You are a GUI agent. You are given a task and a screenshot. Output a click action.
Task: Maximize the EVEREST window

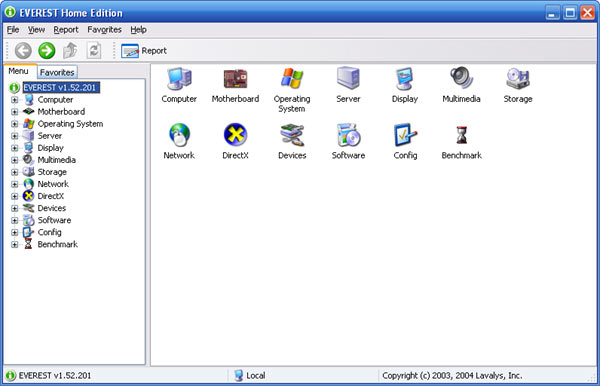pos(570,13)
